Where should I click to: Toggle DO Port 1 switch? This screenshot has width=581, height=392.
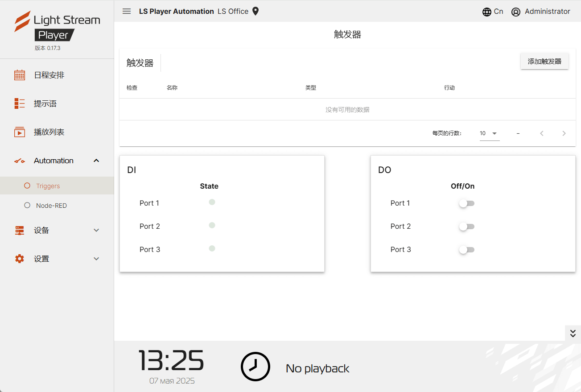point(466,203)
